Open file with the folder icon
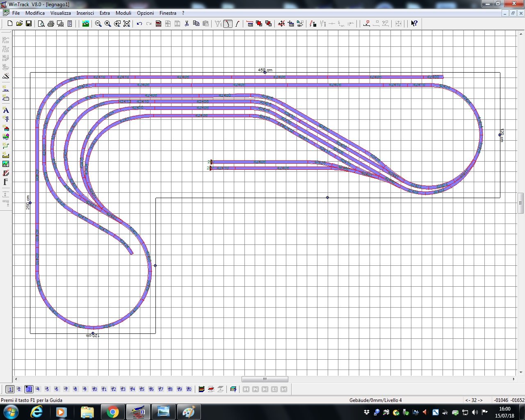The height and width of the screenshot is (420, 525). click(x=19, y=24)
